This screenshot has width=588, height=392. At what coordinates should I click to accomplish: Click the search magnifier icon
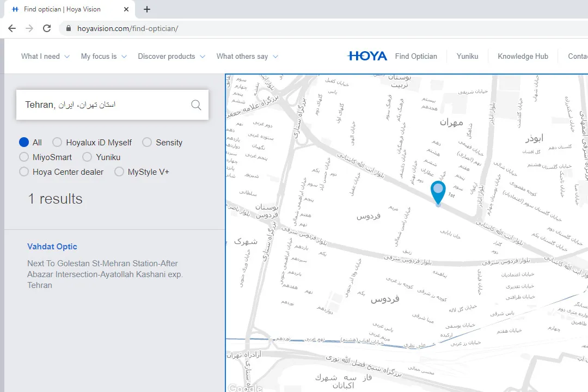(196, 105)
